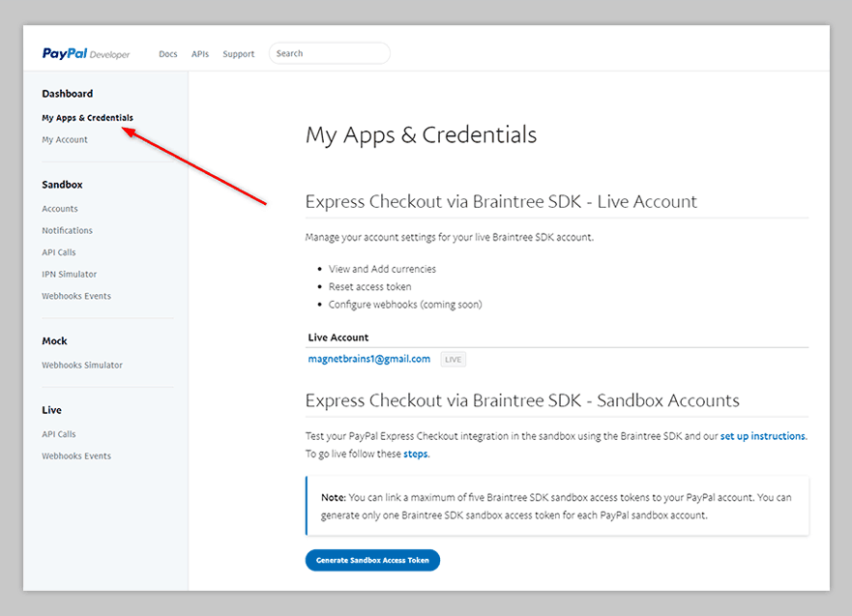This screenshot has width=852, height=616.
Task: View Sandbox Webhooks Events
Action: [76, 296]
